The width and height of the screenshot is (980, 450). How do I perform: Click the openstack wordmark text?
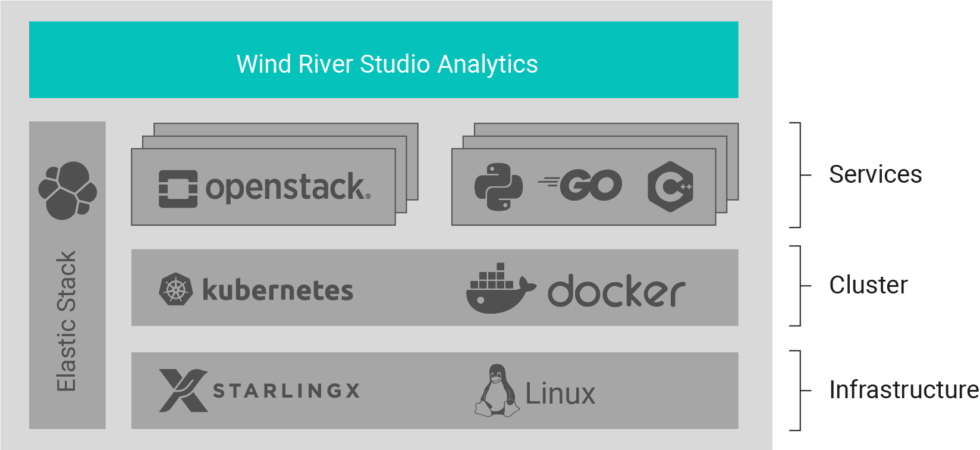(288, 187)
